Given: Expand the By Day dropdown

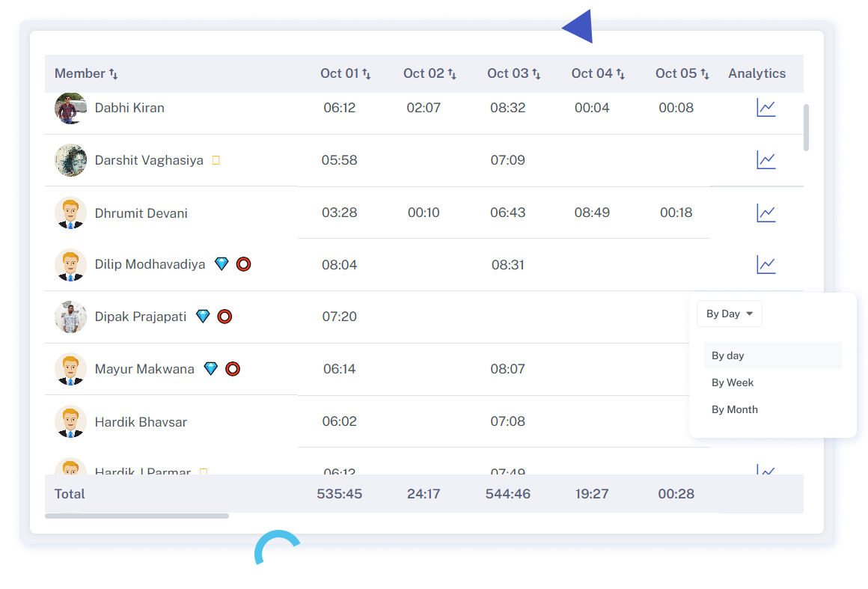Looking at the screenshot, I should click(x=729, y=314).
